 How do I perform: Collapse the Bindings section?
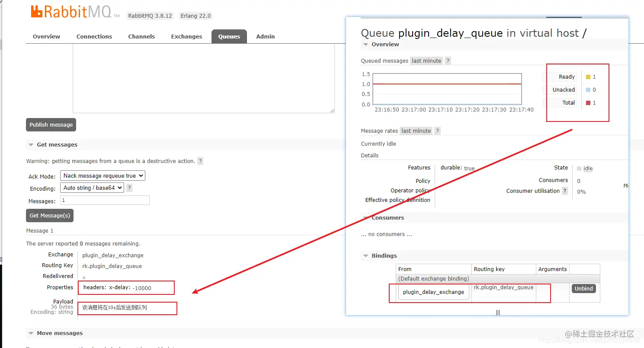380,255
